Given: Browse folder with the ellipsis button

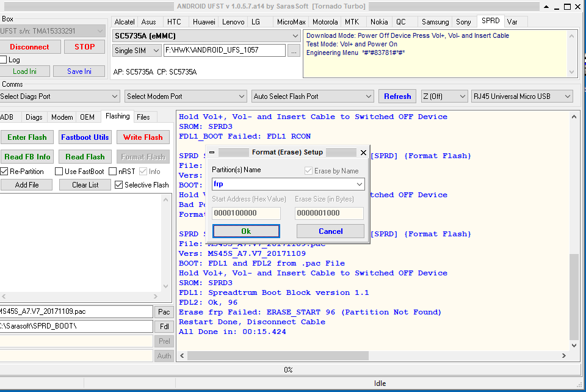Looking at the screenshot, I should tap(294, 51).
